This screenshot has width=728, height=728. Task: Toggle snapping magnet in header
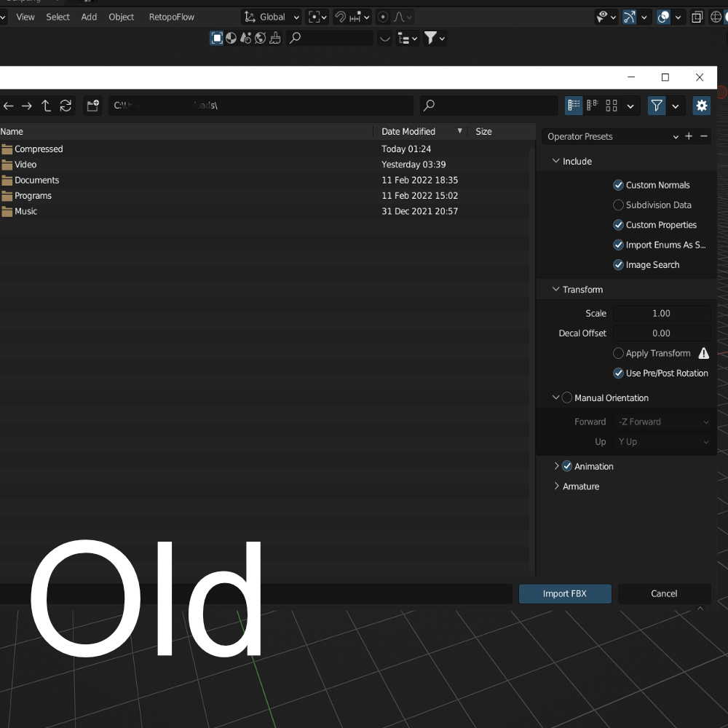(340, 17)
